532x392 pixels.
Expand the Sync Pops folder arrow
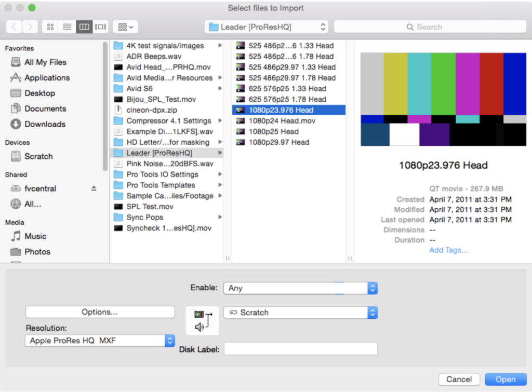click(220, 218)
